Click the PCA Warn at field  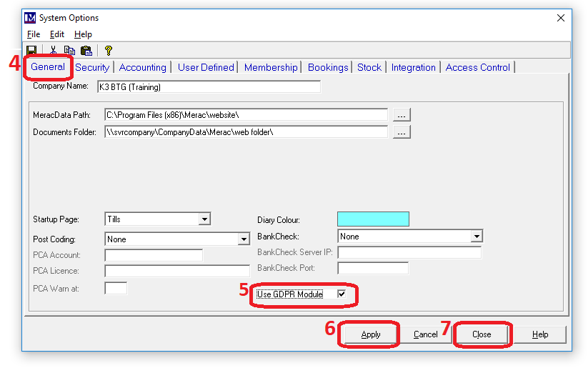click(x=116, y=288)
